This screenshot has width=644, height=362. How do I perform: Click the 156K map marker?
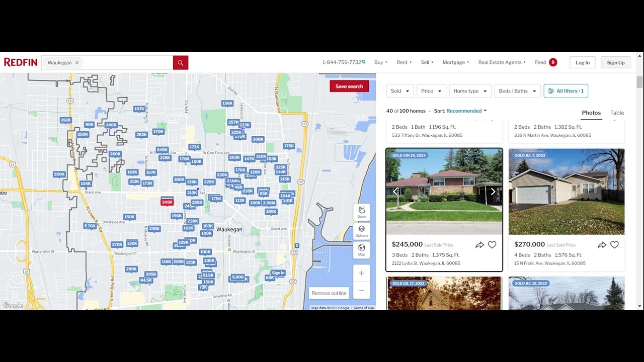tap(227, 104)
